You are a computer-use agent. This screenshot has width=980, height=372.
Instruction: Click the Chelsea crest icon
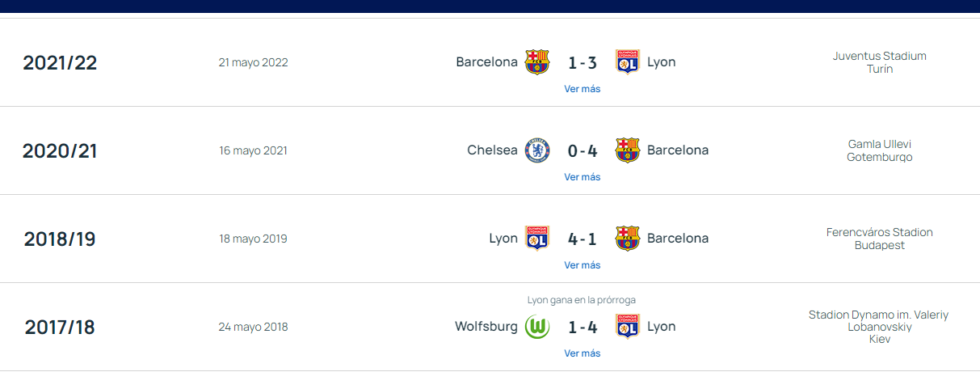click(x=537, y=150)
